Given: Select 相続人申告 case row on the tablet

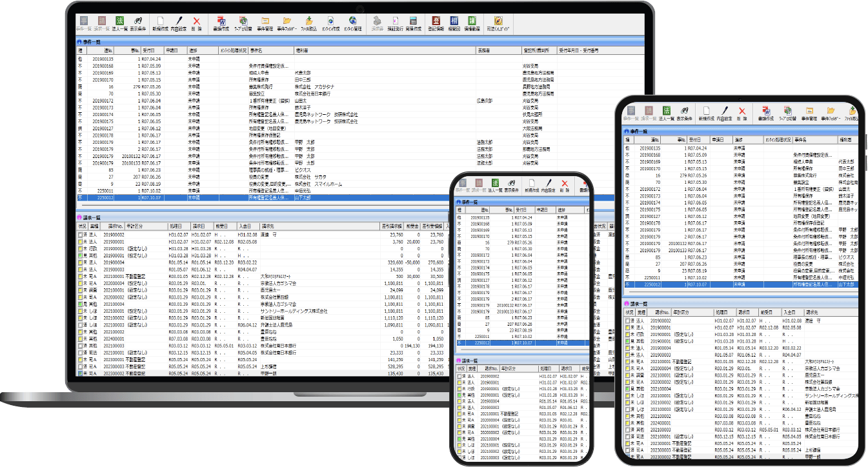Looking at the screenshot, I should 742,162.
